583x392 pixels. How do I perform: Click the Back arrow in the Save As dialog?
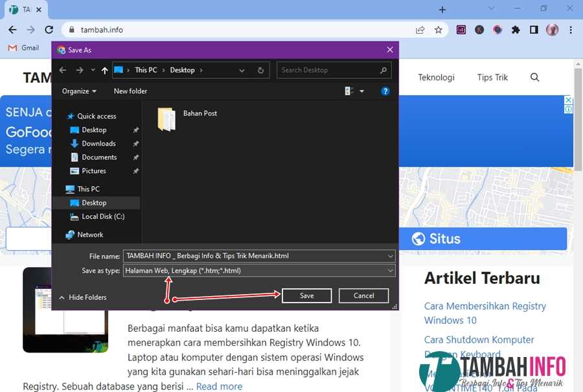tap(62, 70)
